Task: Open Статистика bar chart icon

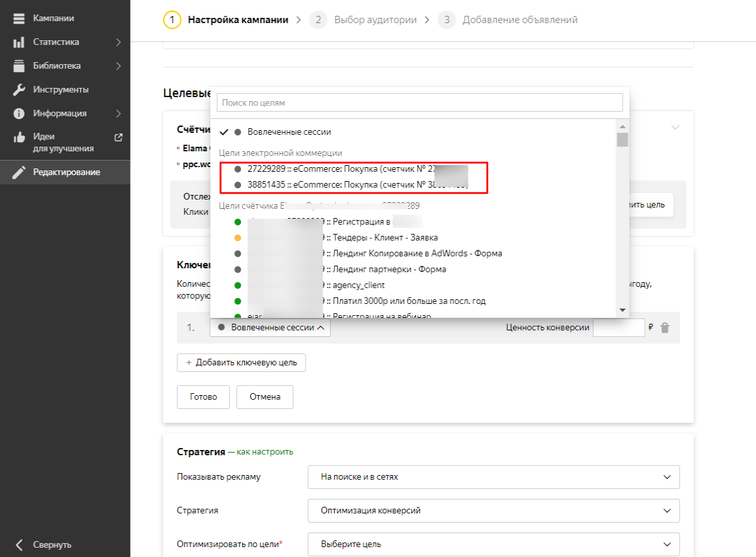Action: (x=19, y=42)
